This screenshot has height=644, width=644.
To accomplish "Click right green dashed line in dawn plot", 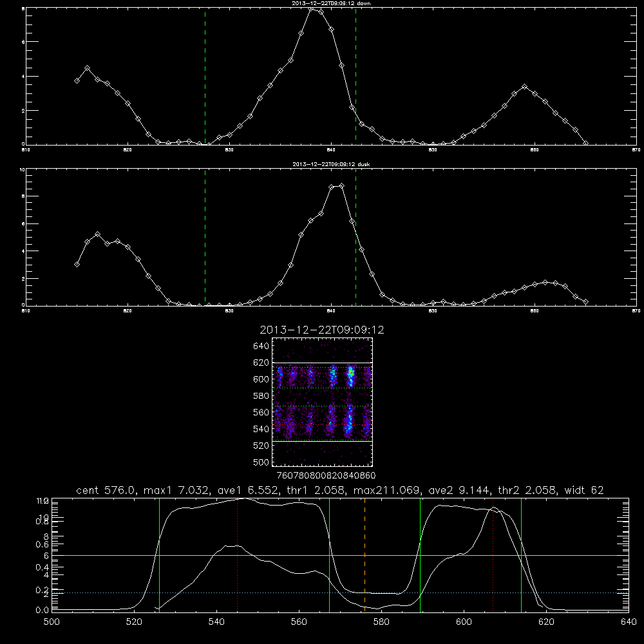I will [x=355, y=77].
